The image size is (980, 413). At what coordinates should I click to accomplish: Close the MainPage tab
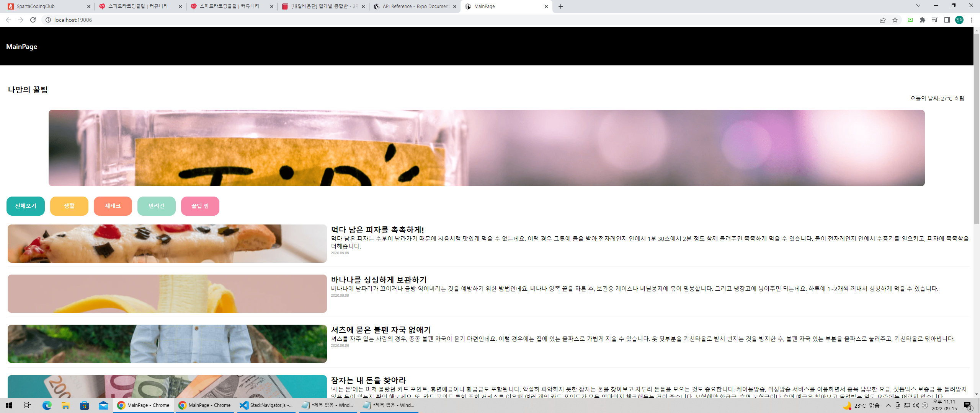(546, 7)
